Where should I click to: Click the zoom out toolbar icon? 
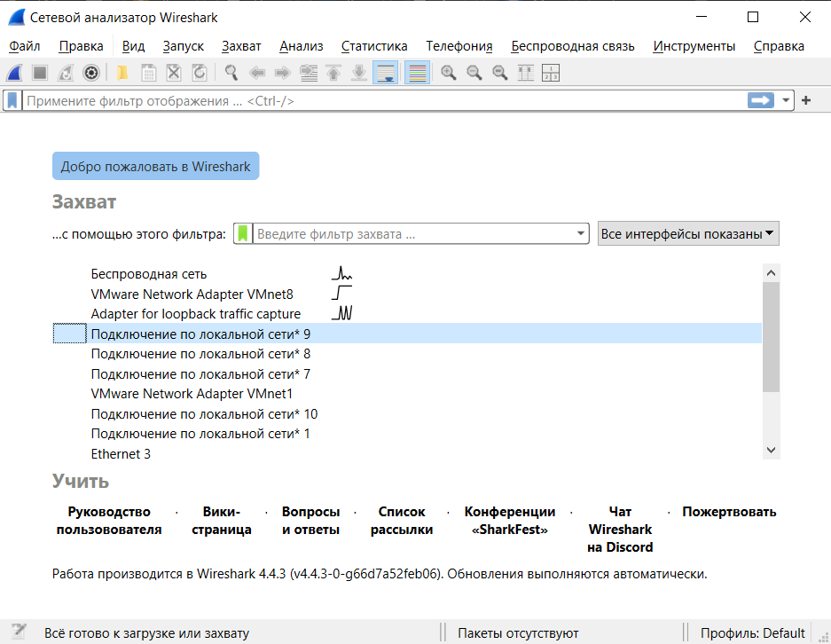point(474,73)
